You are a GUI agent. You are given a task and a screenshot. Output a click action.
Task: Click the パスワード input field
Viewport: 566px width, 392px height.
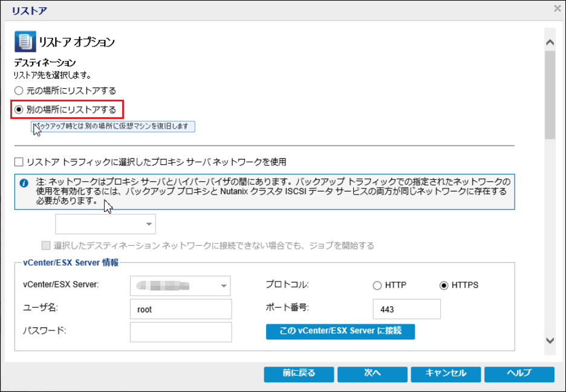(181, 332)
